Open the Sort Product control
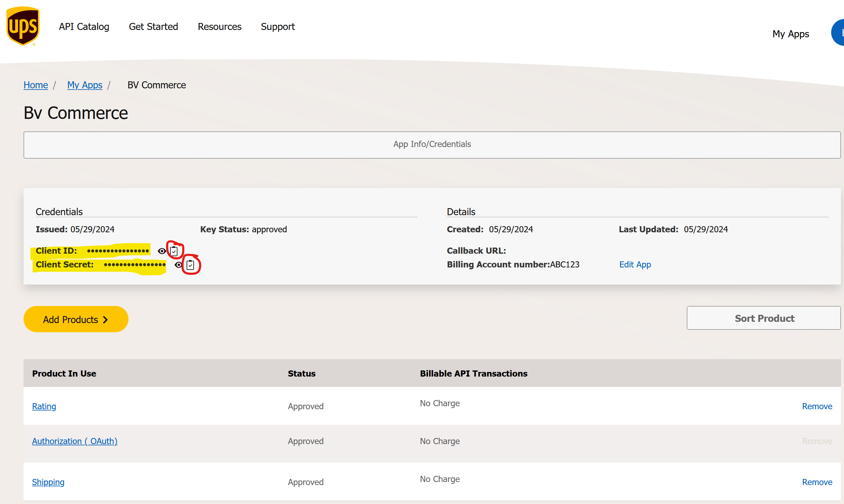 click(x=764, y=318)
